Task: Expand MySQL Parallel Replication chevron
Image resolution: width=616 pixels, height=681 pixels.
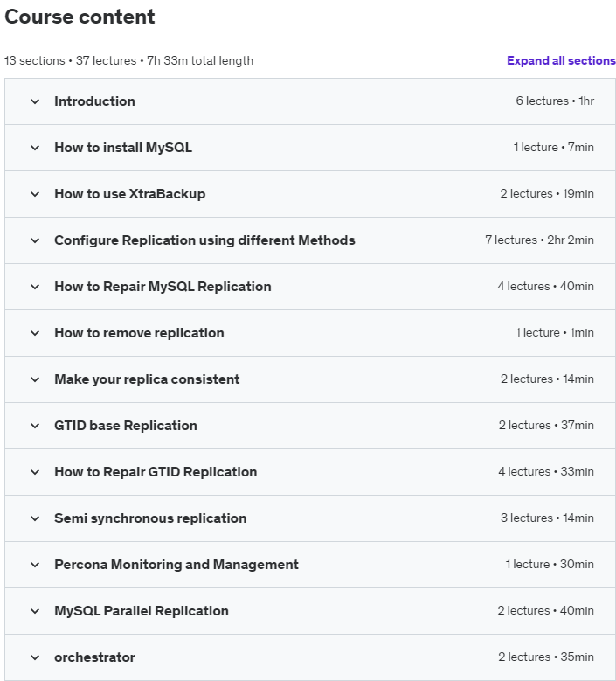Action: point(35,612)
